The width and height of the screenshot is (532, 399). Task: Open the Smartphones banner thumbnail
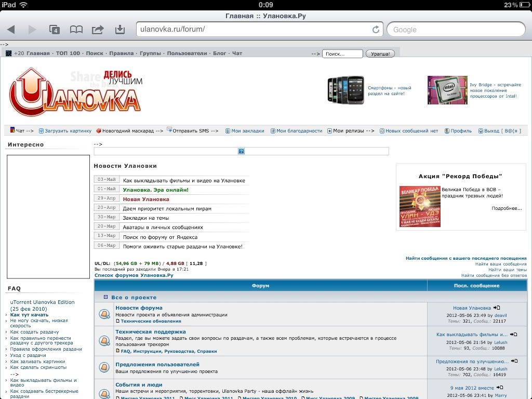pyautogui.click(x=344, y=90)
